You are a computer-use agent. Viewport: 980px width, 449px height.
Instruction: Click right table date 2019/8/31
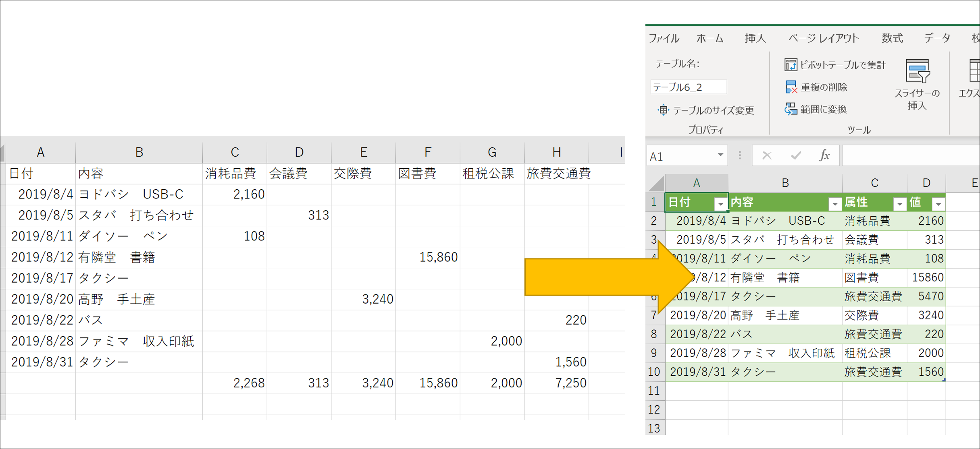(x=697, y=372)
